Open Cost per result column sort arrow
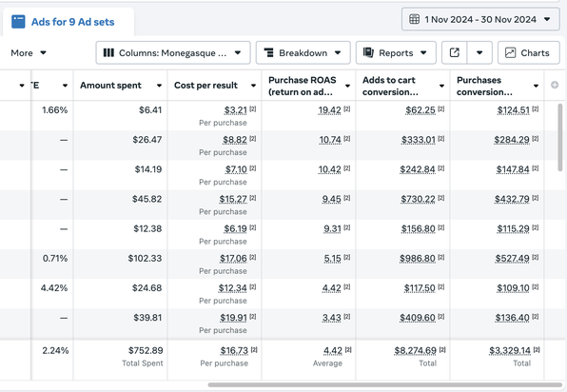This screenshot has height=392, width=567. 253,86
